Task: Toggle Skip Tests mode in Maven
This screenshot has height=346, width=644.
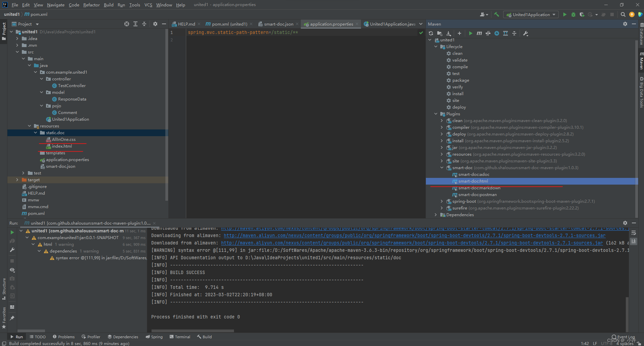Action: coord(497,33)
